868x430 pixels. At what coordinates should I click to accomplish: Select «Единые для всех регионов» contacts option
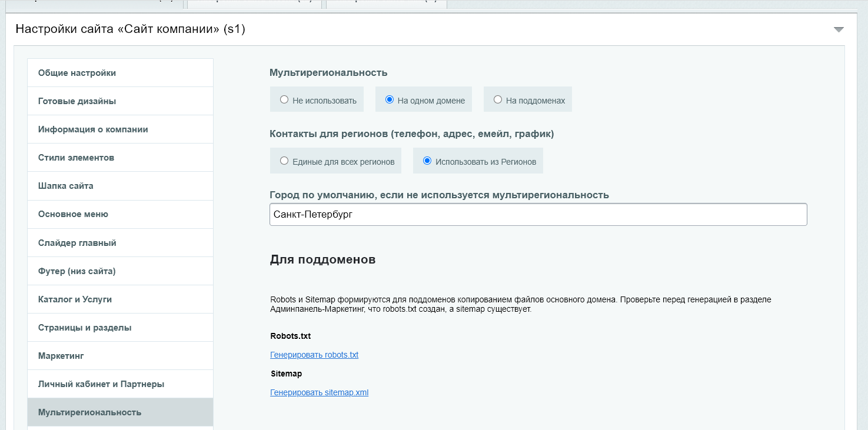pyautogui.click(x=284, y=161)
